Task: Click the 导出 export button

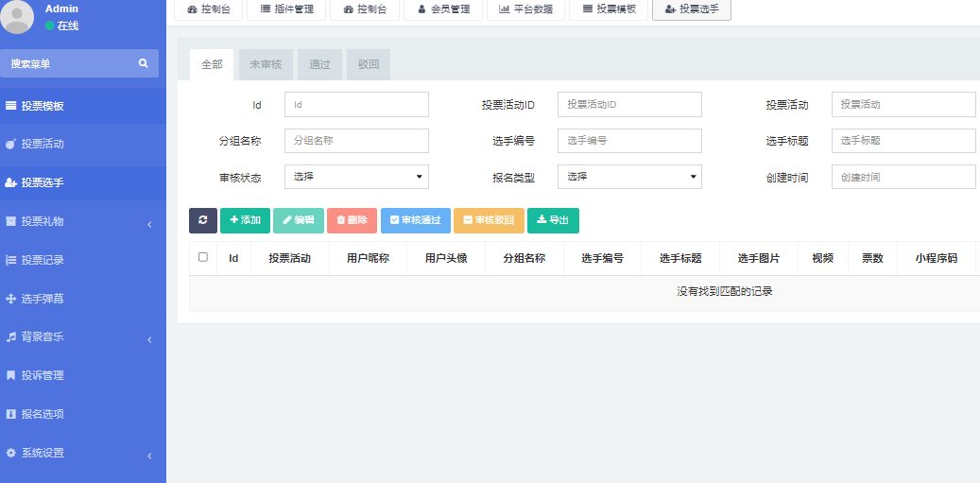Action: click(553, 220)
